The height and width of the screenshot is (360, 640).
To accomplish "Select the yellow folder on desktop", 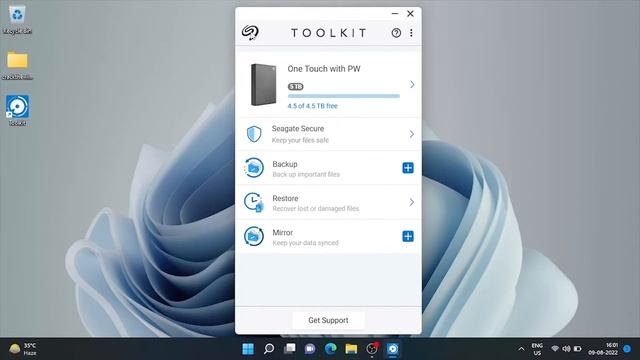I will coord(17,64).
